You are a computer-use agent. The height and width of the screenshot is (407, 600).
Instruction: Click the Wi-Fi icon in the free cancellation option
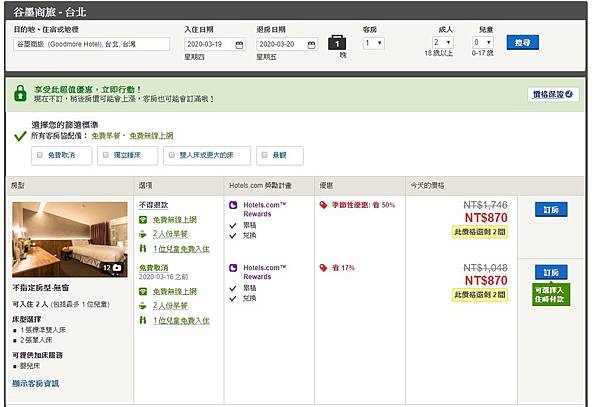click(143, 291)
